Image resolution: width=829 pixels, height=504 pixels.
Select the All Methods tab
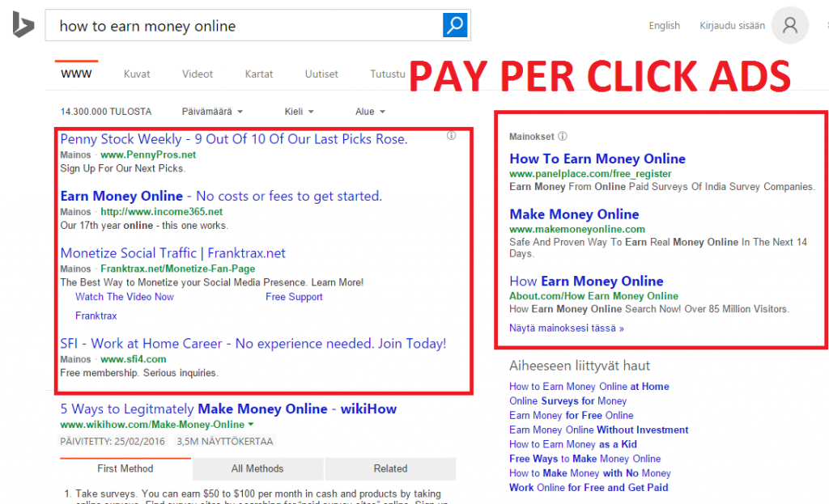click(257, 468)
